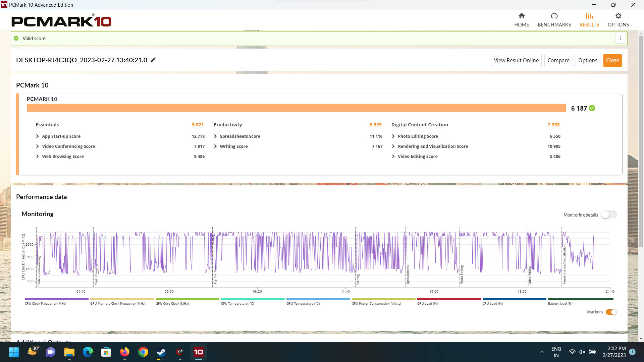644x362 pixels.
Task: Turn off the Markers toggle
Action: pyautogui.click(x=611, y=312)
